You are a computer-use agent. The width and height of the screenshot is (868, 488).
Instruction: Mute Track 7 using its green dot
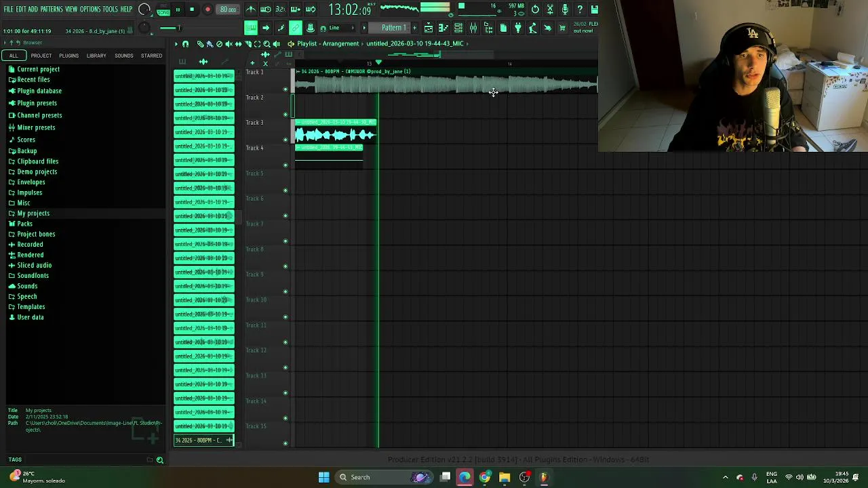(285, 241)
